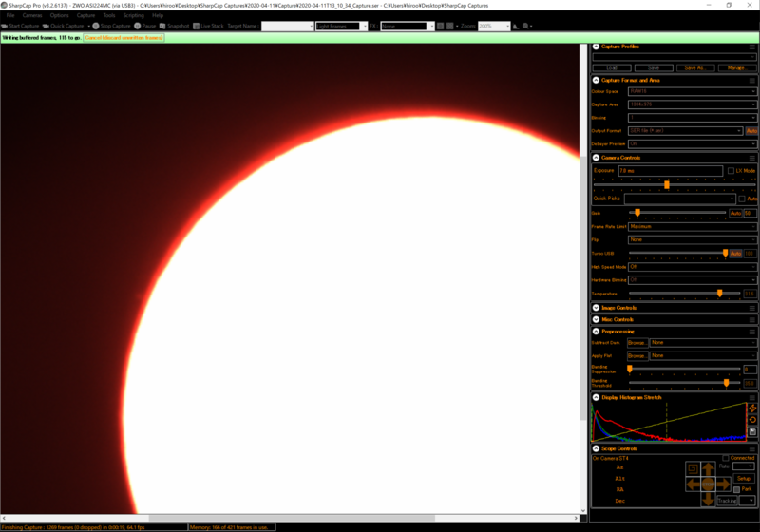The height and width of the screenshot is (532, 760).
Task: Open the Flip dropdown
Action: pyautogui.click(x=693, y=239)
